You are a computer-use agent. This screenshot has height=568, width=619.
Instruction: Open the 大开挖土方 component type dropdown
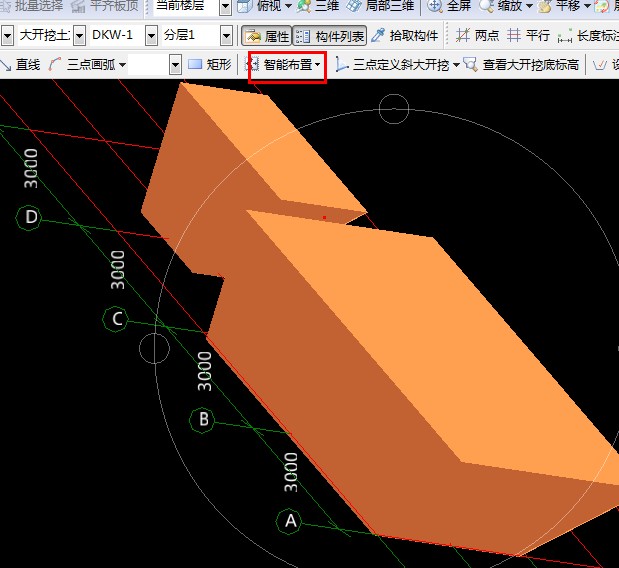[x=79, y=36]
